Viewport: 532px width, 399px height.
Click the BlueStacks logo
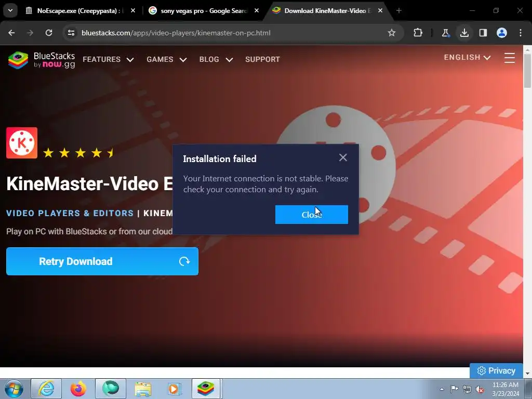pos(42,60)
